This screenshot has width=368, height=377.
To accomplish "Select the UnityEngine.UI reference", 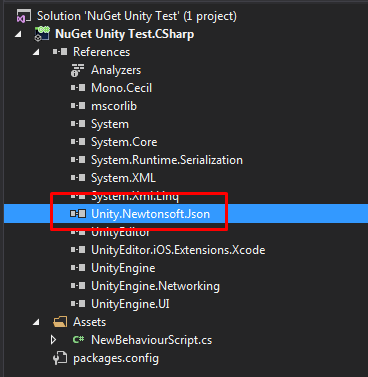I will tap(130, 304).
